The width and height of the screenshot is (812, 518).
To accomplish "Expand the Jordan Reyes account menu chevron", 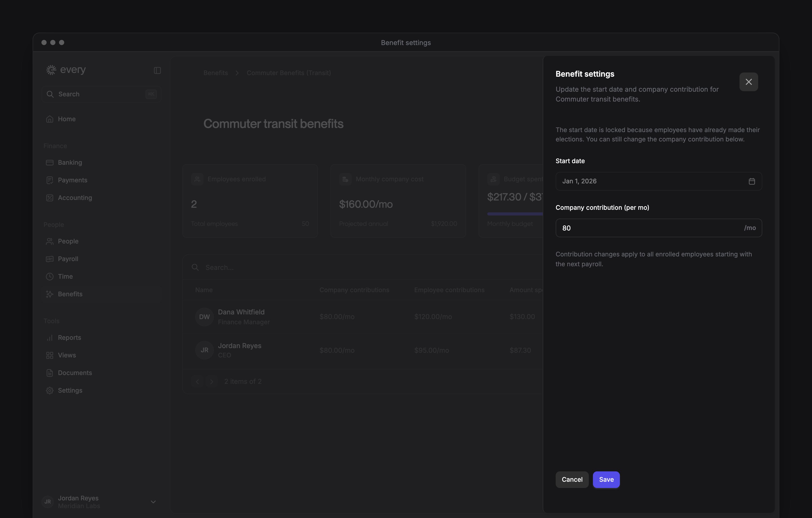I will point(153,502).
